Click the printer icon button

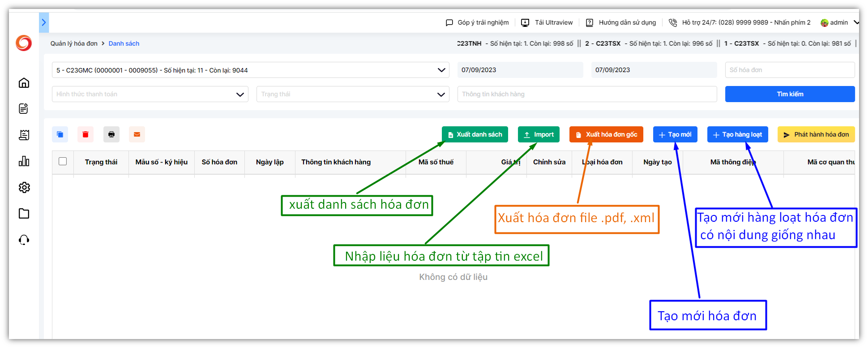[111, 134]
